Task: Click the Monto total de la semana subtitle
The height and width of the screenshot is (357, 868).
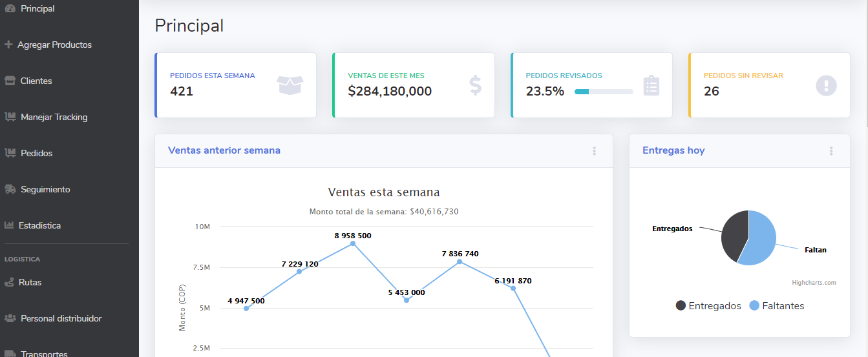Action: pyautogui.click(x=384, y=212)
